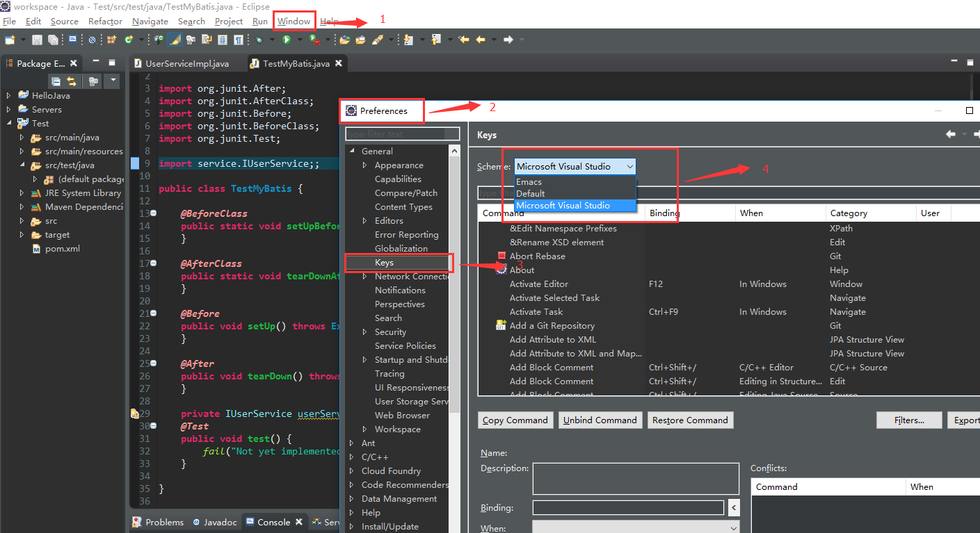Open the Refactor menu

[105, 22]
